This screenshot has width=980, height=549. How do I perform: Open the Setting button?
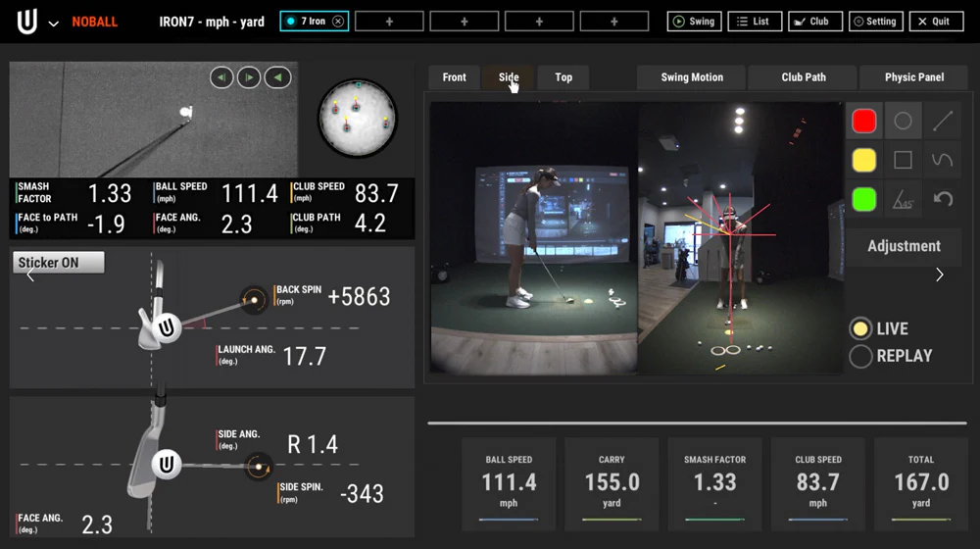click(875, 22)
